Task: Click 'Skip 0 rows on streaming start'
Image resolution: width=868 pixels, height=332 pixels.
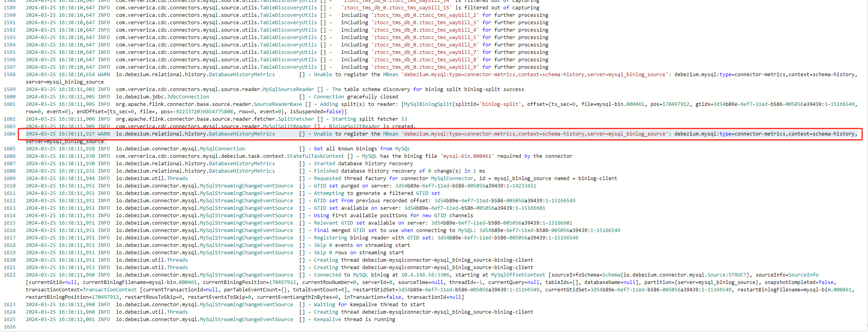Action: pos(359,253)
